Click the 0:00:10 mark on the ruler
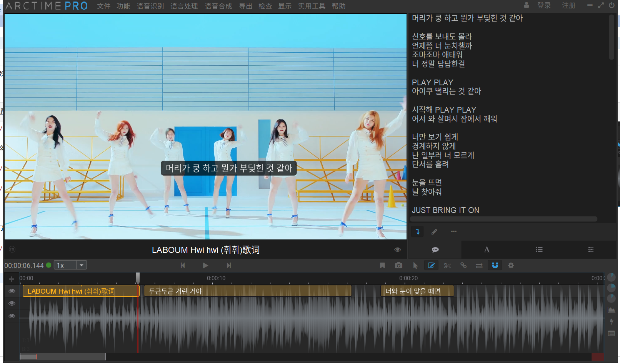This screenshot has height=364, width=620. (x=216, y=278)
